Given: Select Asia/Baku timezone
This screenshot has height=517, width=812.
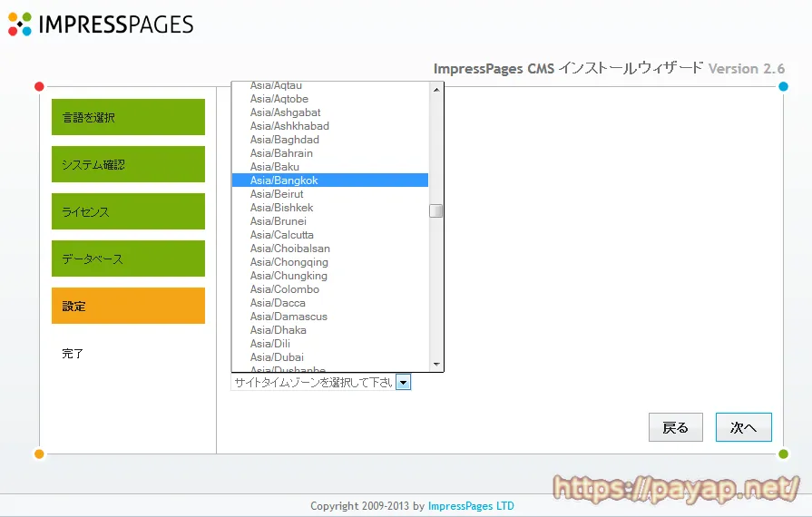Looking at the screenshot, I should pos(330,167).
